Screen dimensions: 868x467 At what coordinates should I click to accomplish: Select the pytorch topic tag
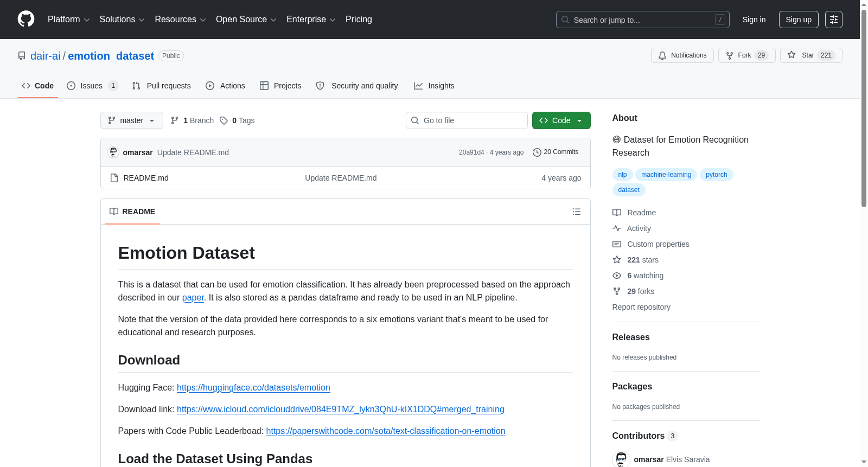click(x=717, y=175)
